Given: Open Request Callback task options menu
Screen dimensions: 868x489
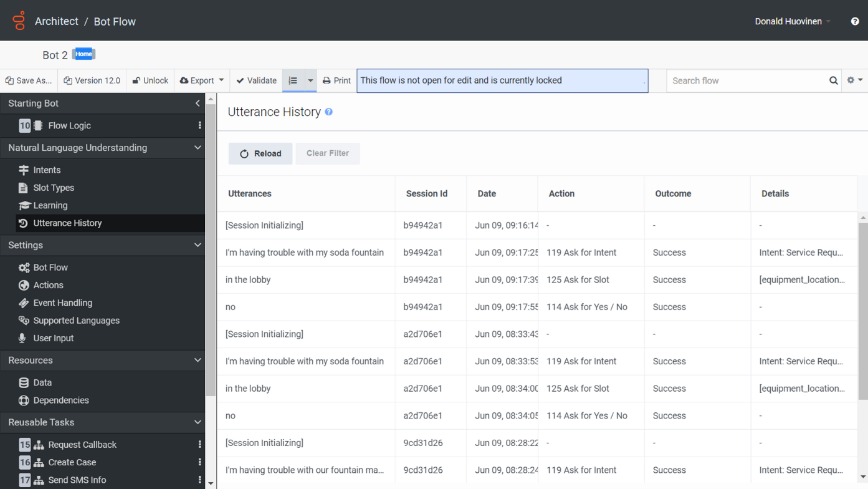Looking at the screenshot, I should [x=199, y=445].
